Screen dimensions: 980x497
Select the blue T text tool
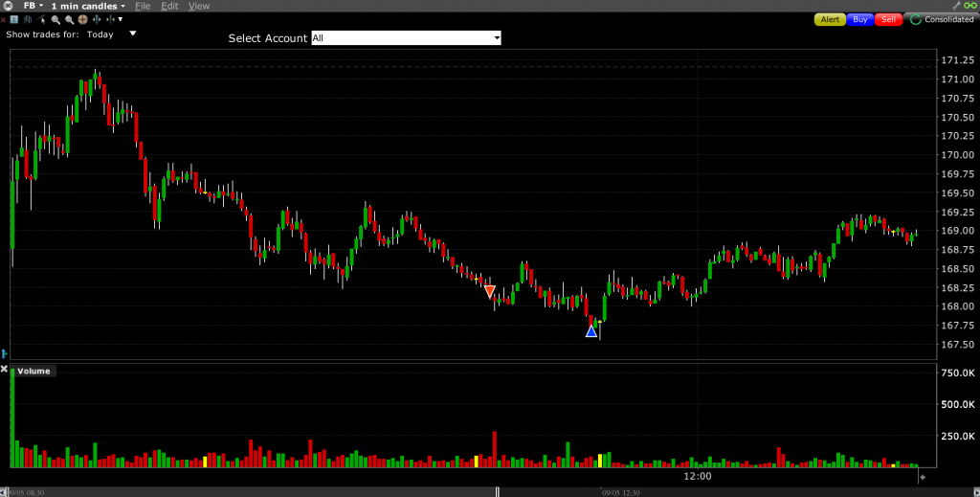14,19
